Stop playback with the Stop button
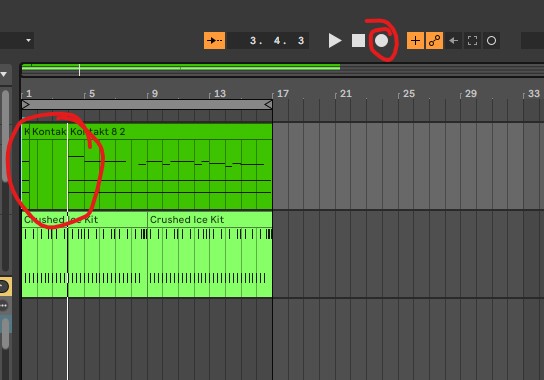Viewport: 544px width, 380px height. coord(358,41)
